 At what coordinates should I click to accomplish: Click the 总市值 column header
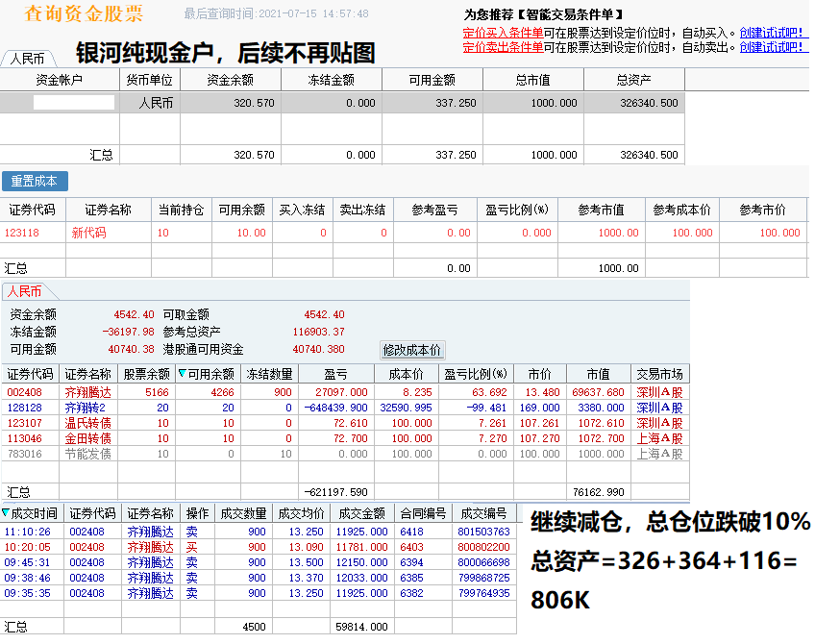click(x=533, y=80)
